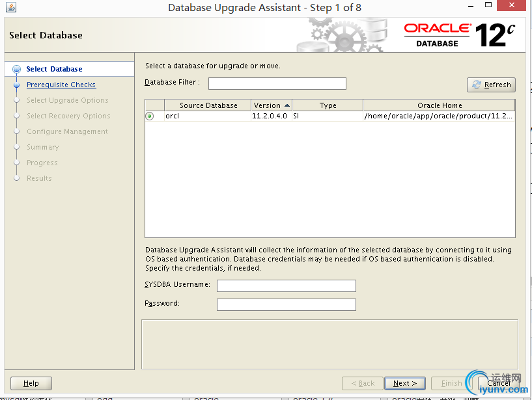Click the Oracle Home path cell
532x400 pixels.
(440, 116)
